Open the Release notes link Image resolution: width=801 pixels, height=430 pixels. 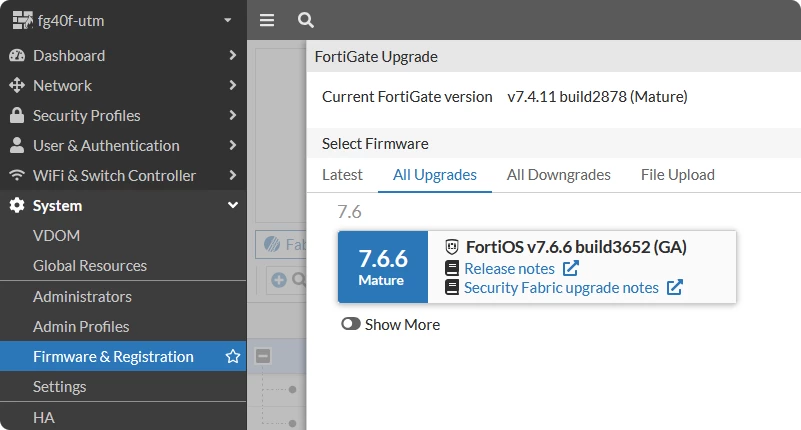click(x=509, y=268)
